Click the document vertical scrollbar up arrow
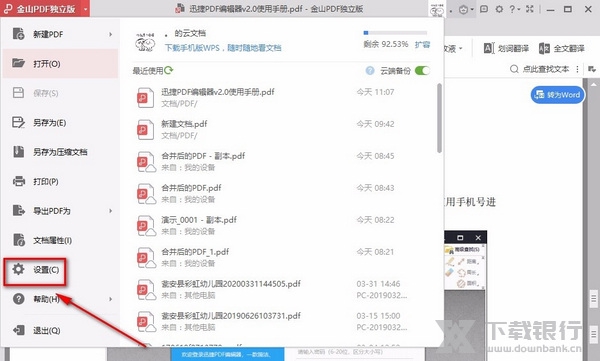The height and width of the screenshot is (361, 600). click(x=593, y=84)
